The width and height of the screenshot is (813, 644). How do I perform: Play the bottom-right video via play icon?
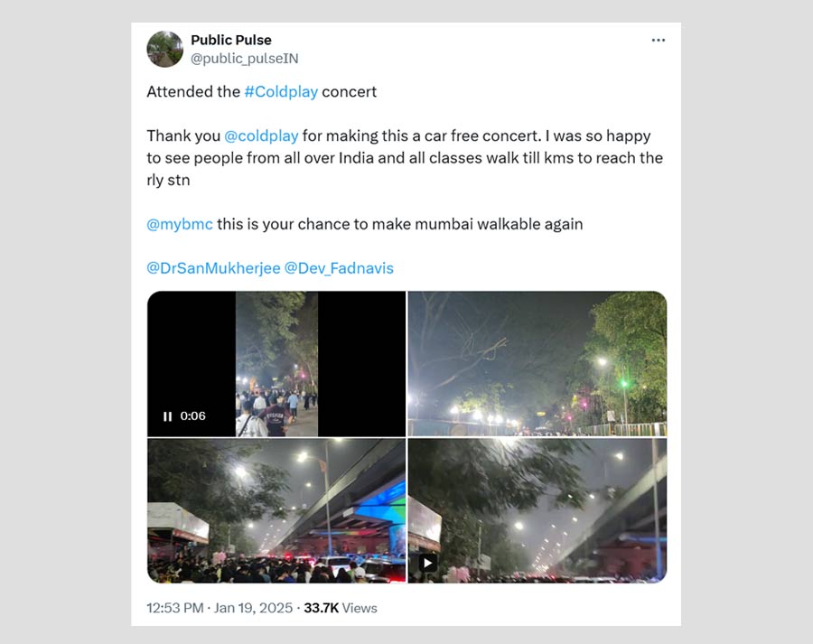428,563
